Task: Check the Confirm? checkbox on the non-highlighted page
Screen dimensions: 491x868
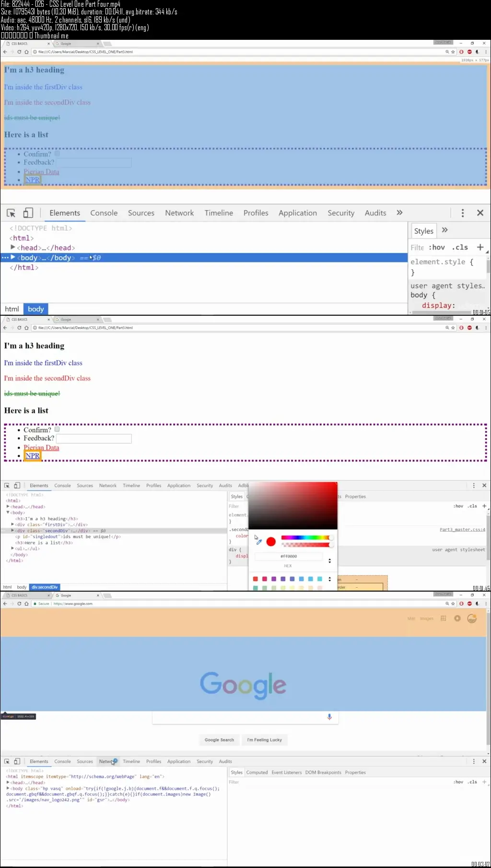Action: [x=57, y=429]
